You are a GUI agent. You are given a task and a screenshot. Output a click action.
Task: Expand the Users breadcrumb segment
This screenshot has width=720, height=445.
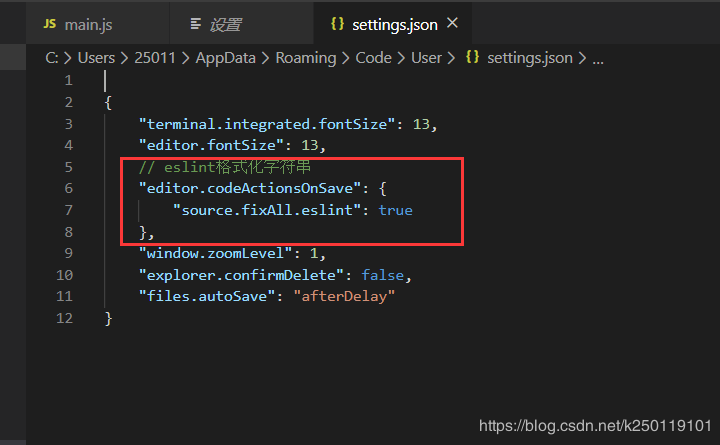coord(96,58)
